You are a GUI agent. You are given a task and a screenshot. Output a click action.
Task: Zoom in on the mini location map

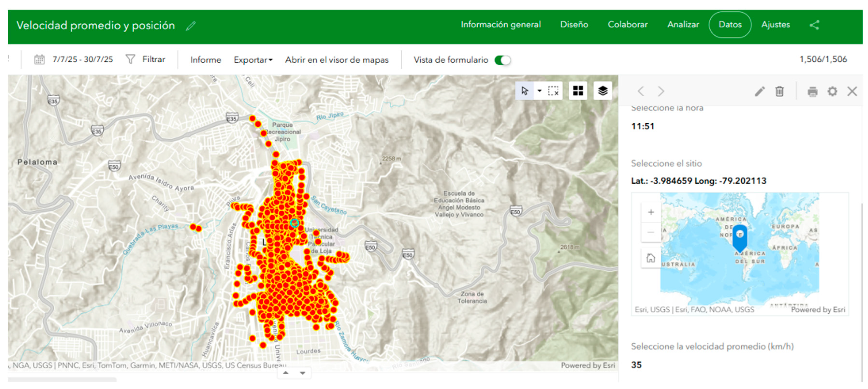click(651, 212)
